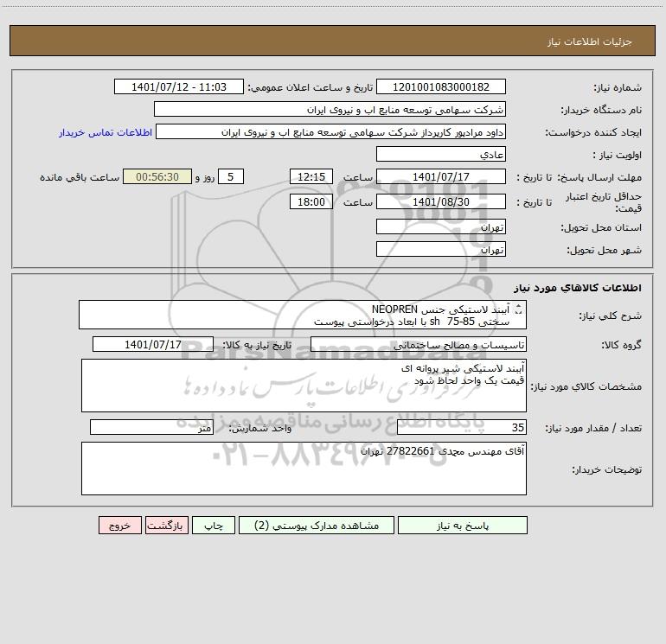Click the شماره نیاز label

618,87
